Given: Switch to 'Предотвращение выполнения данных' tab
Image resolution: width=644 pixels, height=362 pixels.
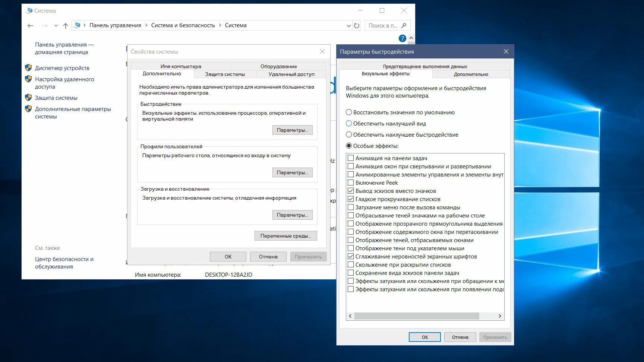Looking at the screenshot, I should 425,66.
